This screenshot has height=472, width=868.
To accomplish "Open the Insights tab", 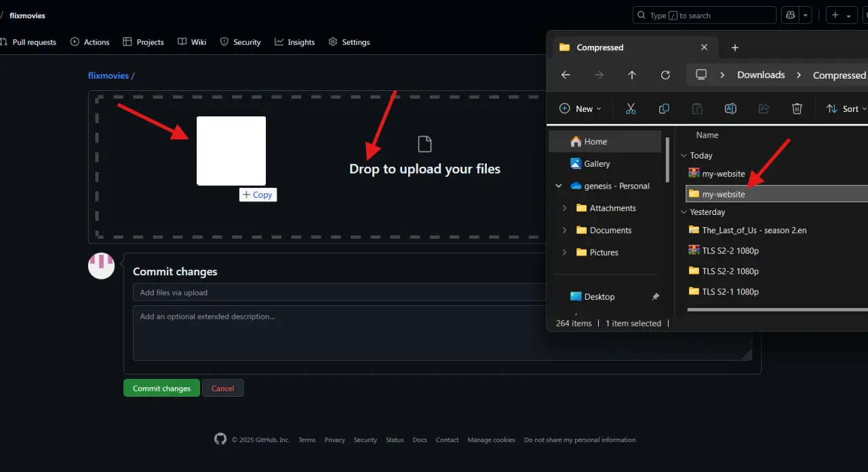I will tap(294, 42).
